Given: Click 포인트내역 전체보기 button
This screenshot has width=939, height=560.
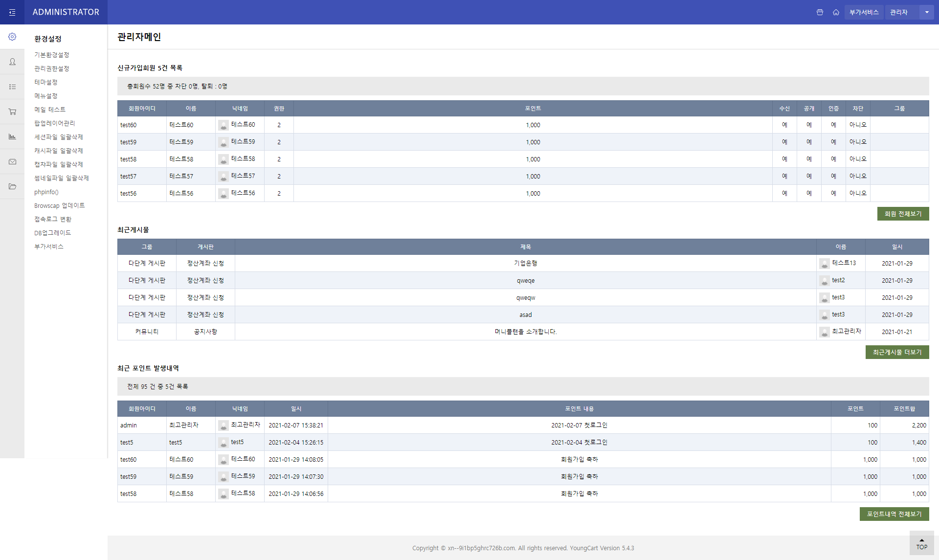Looking at the screenshot, I should tap(894, 514).
